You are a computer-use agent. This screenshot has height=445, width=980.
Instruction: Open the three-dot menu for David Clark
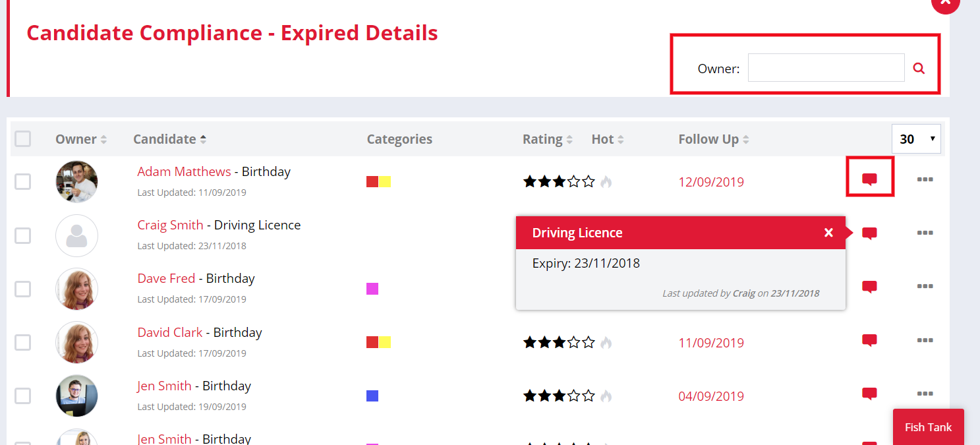pyautogui.click(x=925, y=340)
